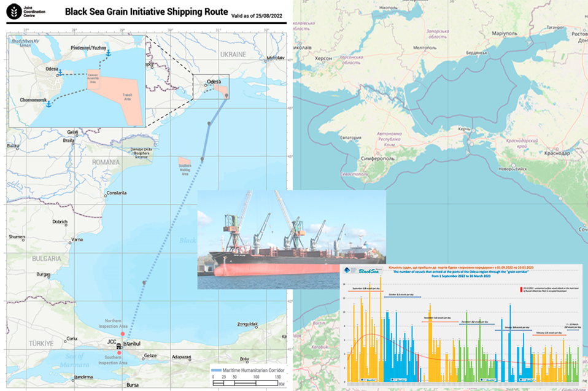Click the red attack marker in chart legend

pos(520,288)
